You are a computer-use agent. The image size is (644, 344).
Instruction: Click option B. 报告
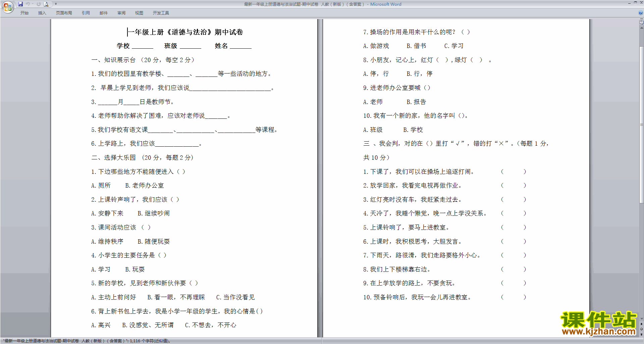[x=416, y=102]
